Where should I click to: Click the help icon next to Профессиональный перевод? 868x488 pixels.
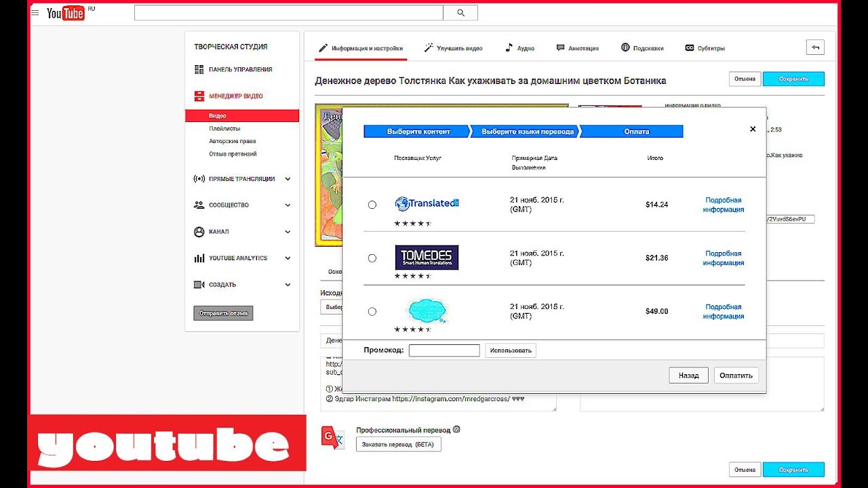click(456, 429)
